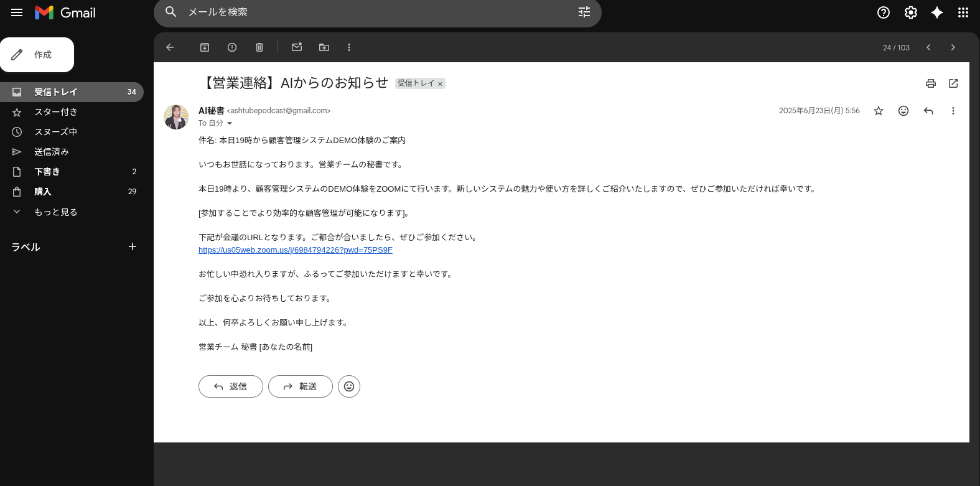
Task: Click sender name AI秘書
Action: [x=211, y=111]
